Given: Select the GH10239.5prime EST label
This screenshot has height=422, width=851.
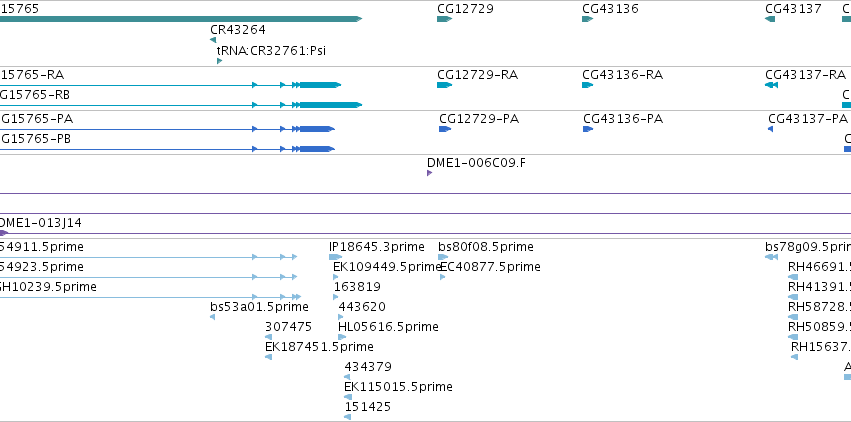Looking at the screenshot, I should point(48,286).
